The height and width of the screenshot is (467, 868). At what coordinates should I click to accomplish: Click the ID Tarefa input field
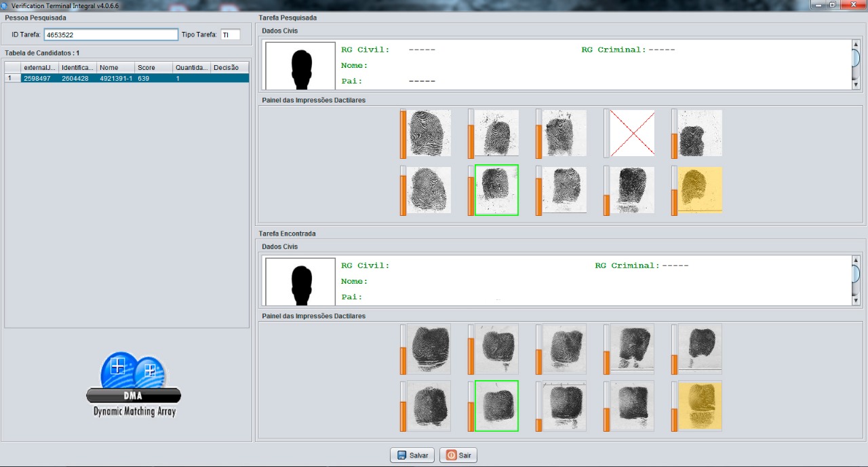tap(111, 35)
